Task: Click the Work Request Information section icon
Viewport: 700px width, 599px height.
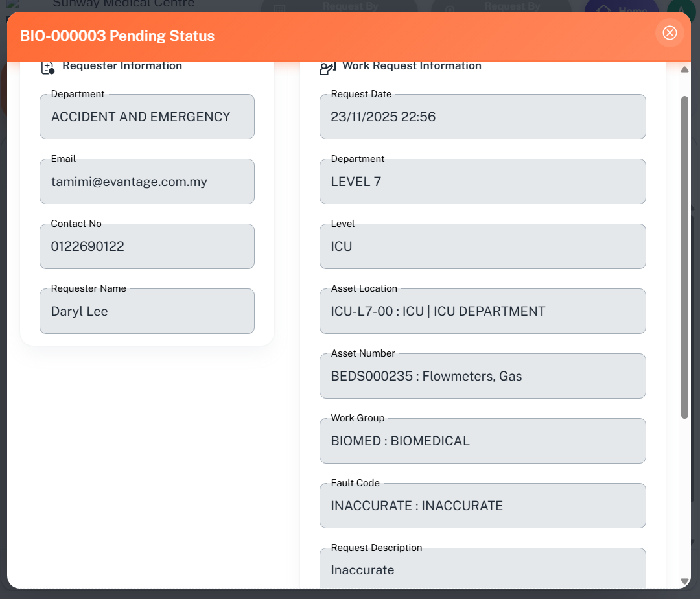Action: pos(327,67)
